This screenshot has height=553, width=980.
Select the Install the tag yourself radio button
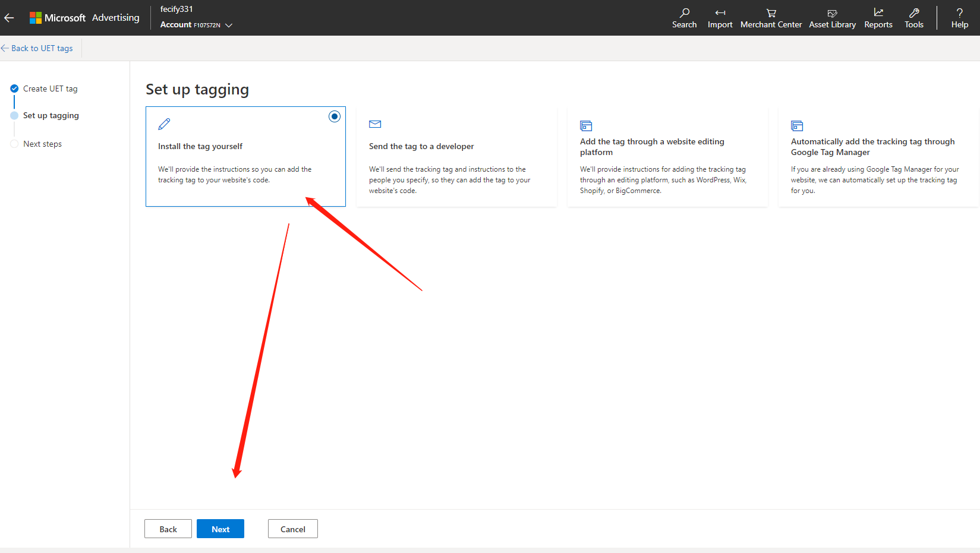point(335,116)
